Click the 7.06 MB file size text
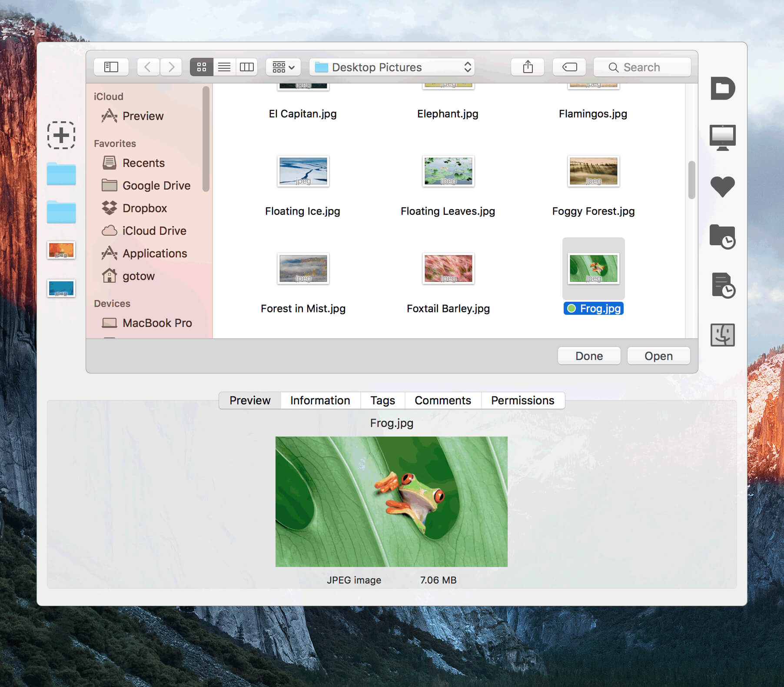The height and width of the screenshot is (687, 784). [438, 580]
